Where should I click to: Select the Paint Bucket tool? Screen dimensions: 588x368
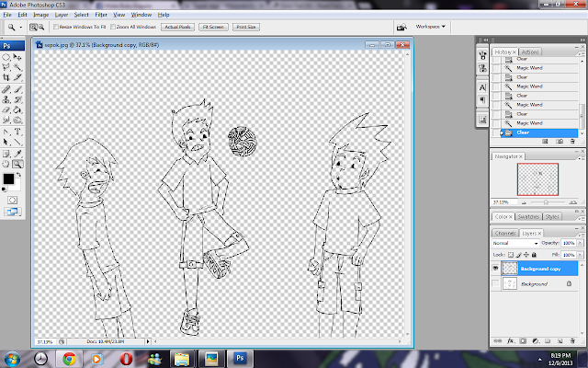point(17,110)
